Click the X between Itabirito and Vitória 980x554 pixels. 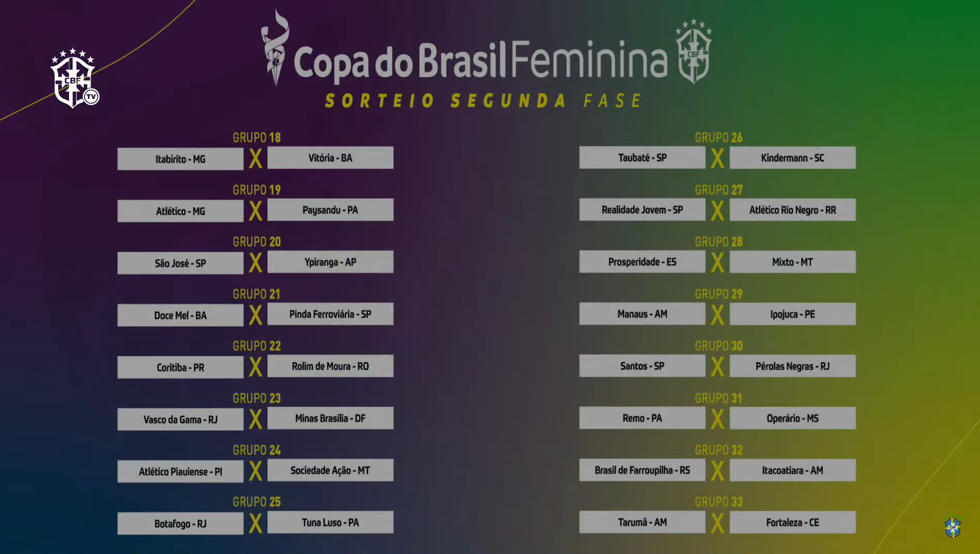coord(256,158)
